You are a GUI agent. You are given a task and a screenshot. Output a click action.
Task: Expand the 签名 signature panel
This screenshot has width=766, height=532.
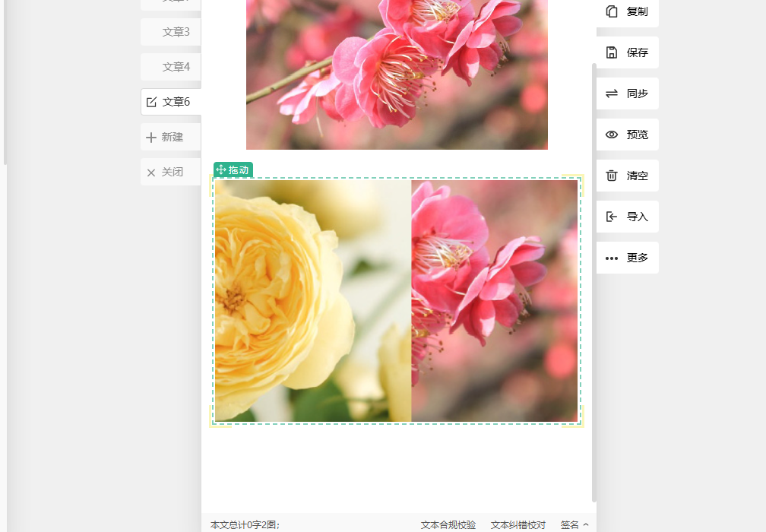coord(574,524)
